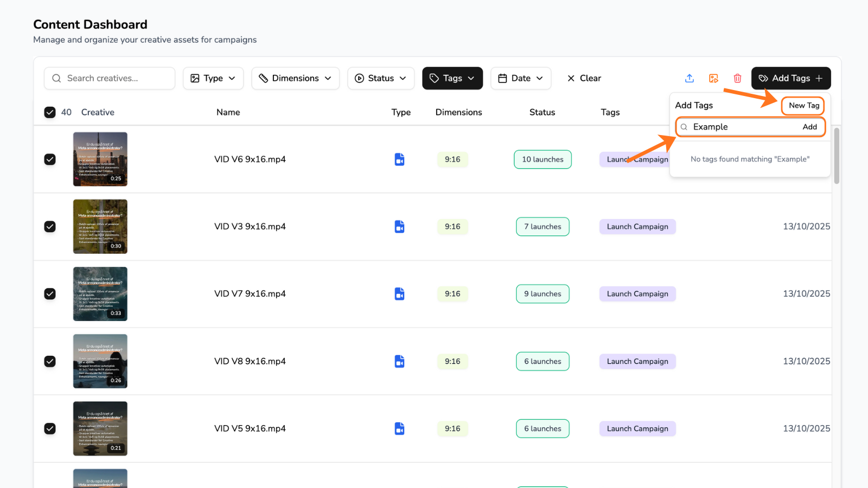Click the New Tag button

click(803, 106)
